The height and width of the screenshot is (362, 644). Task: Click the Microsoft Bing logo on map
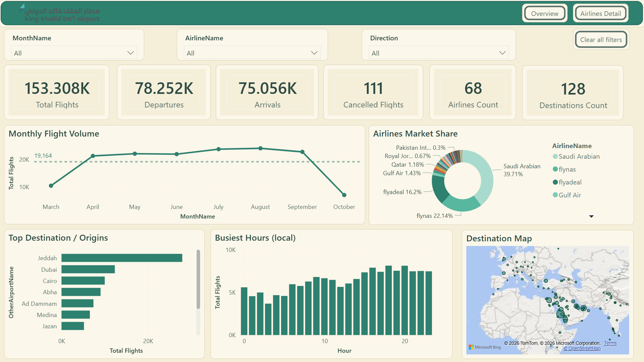tap(484, 347)
